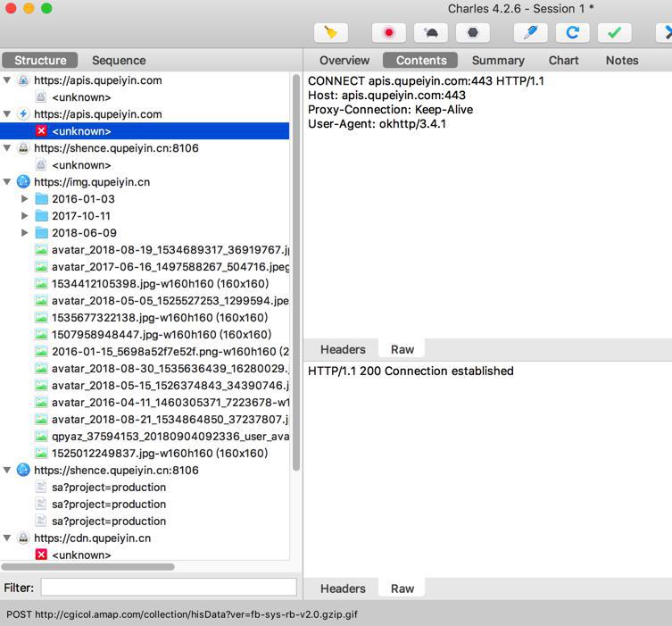Click the 2018-06-09 folder icon
This screenshot has height=626, width=672.
(x=41, y=233)
